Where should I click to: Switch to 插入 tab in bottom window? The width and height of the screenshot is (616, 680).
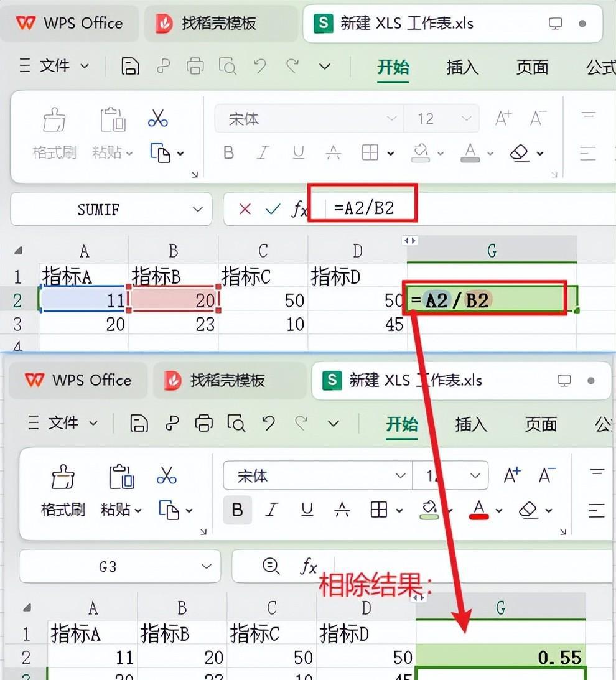[x=470, y=424]
